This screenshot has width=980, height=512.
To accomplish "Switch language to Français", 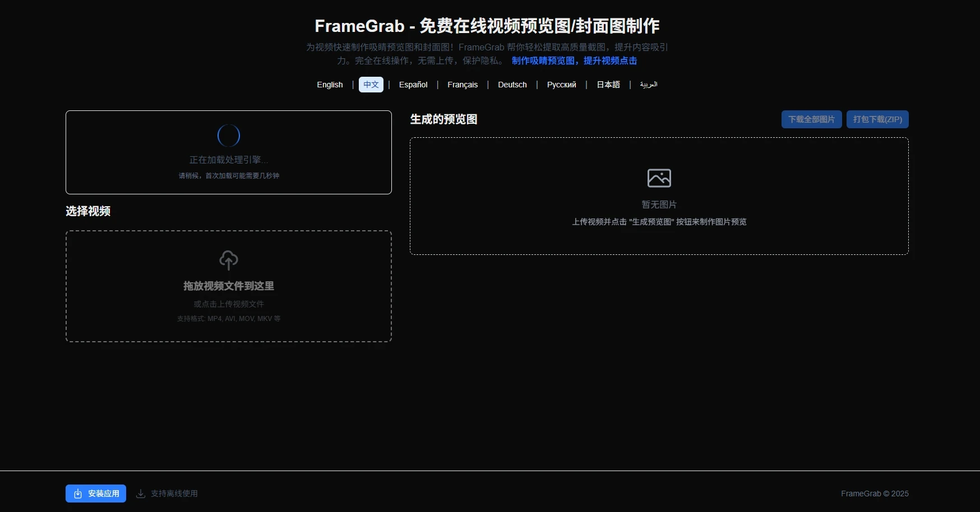I will coord(463,85).
